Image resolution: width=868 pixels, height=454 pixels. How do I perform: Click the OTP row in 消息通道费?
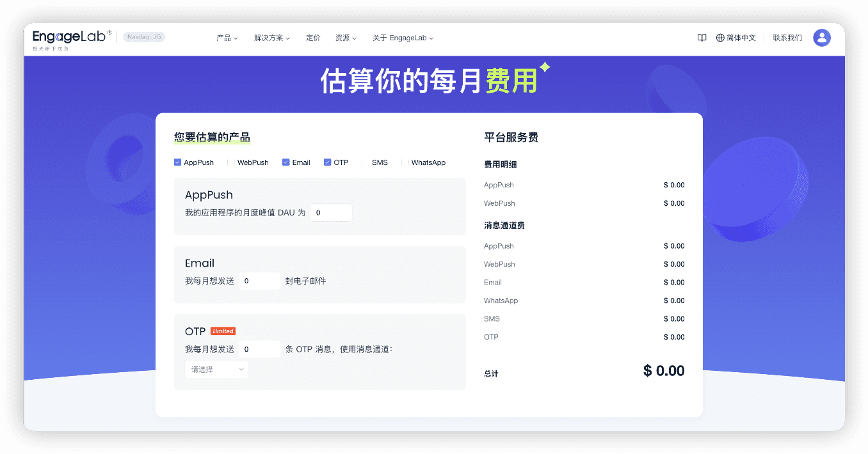pyautogui.click(x=584, y=337)
